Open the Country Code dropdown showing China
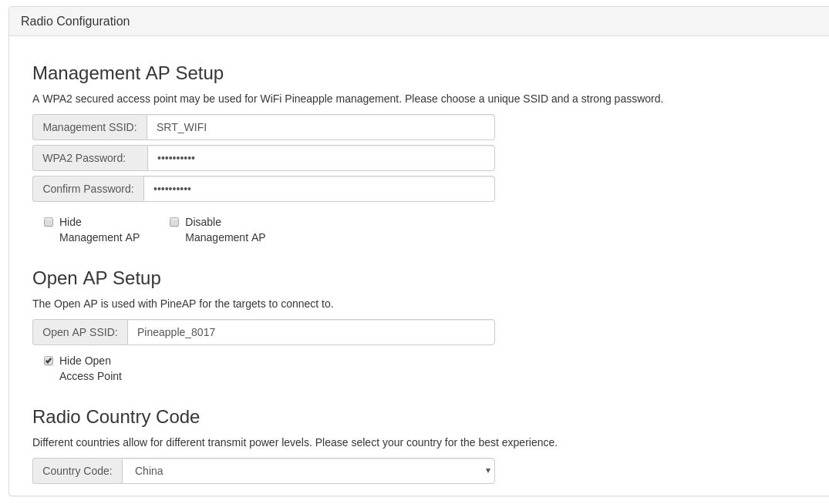This screenshot has width=829, height=504. pyautogui.click(x=308, y=471)
